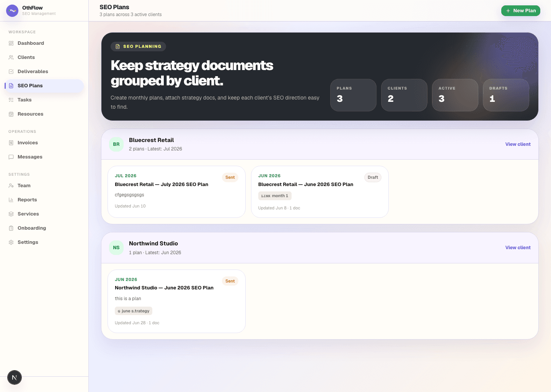Click the "this is a plan" description

[x=128, y=299]
